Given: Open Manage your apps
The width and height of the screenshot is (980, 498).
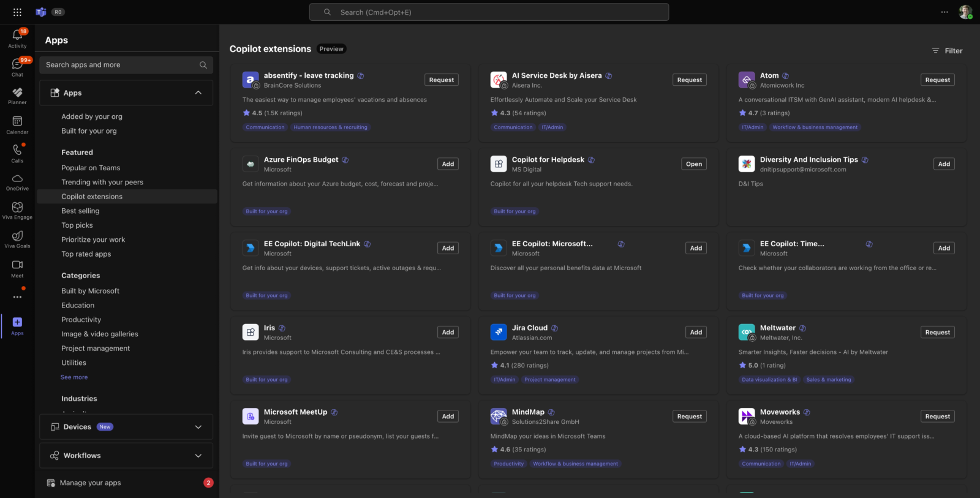Looking at the screenshot, I should coord(91,483).
